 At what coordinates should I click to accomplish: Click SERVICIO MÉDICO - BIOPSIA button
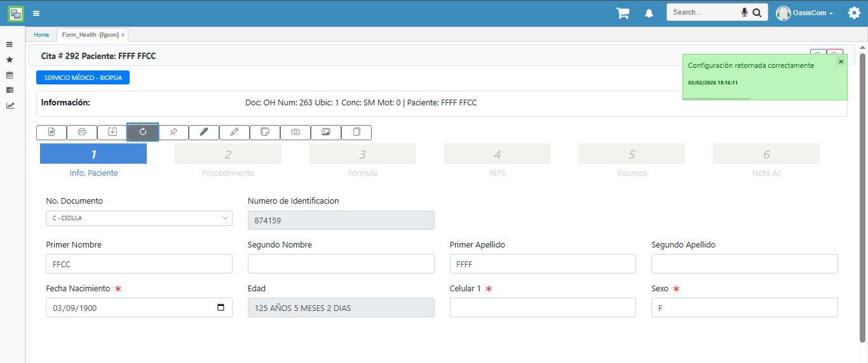tap(83, 77)
